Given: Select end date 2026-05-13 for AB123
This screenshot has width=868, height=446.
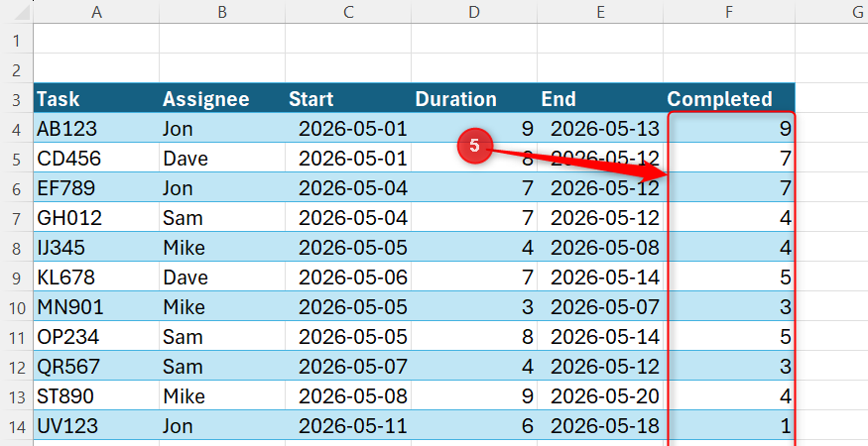Looking at the screenshot, I should 600,129.
